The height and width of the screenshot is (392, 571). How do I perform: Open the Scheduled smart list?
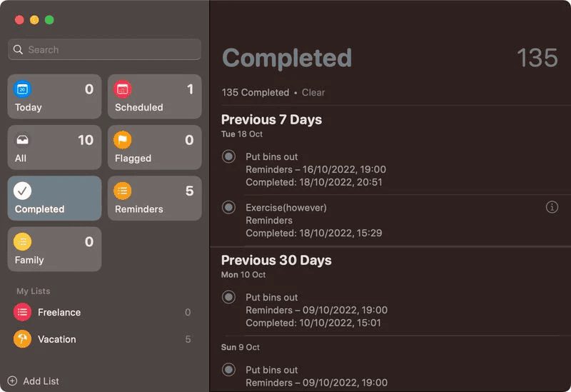pos(154,97)
